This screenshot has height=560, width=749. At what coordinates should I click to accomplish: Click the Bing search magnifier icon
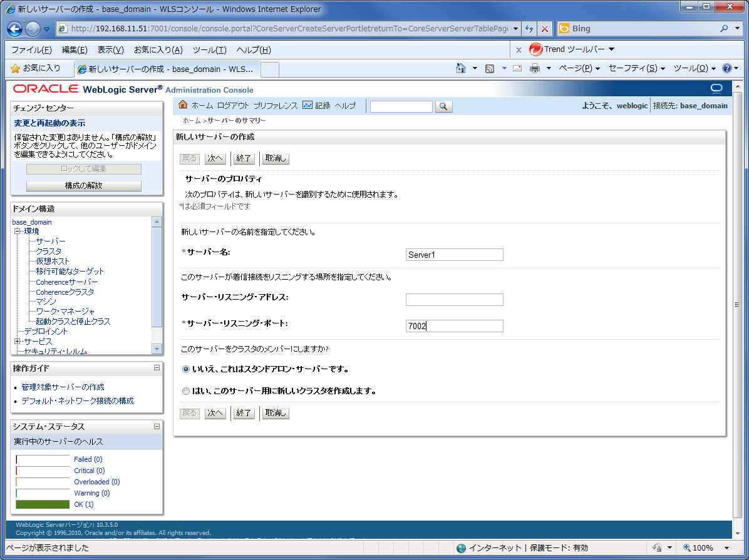(724, 29)
